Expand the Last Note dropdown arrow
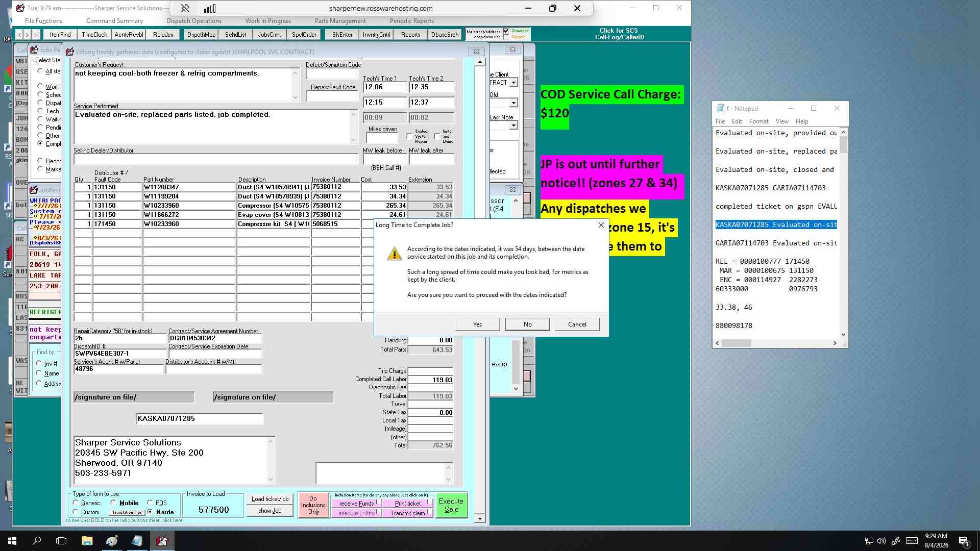980x551 pixels. 513,126
